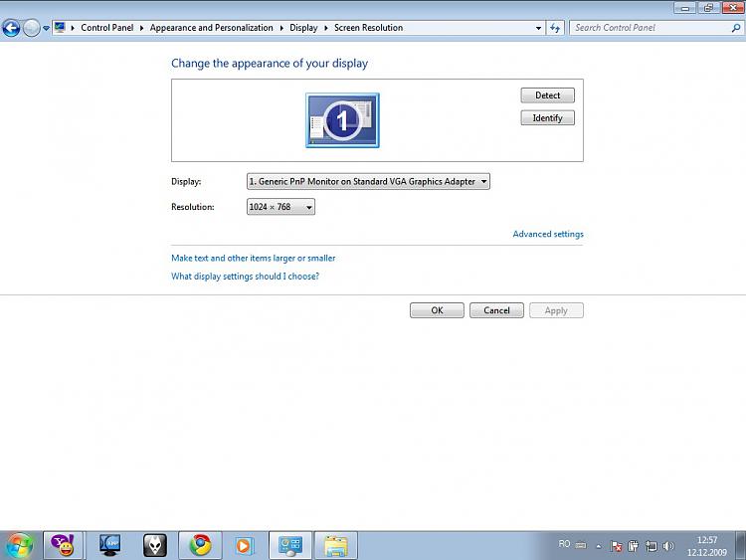Open the Resolution dropdown
Image resolution: width=746 pixels, height=560 pixels.
click(x=280, y=207)
